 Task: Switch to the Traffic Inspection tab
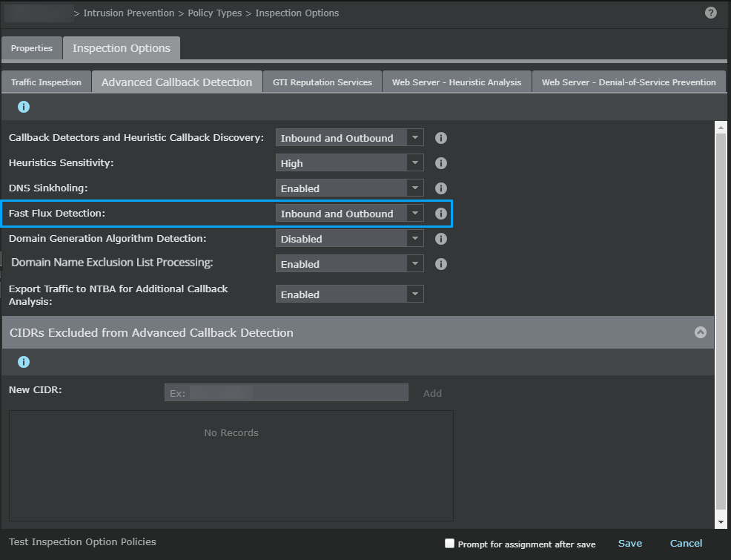pos(46,82)
